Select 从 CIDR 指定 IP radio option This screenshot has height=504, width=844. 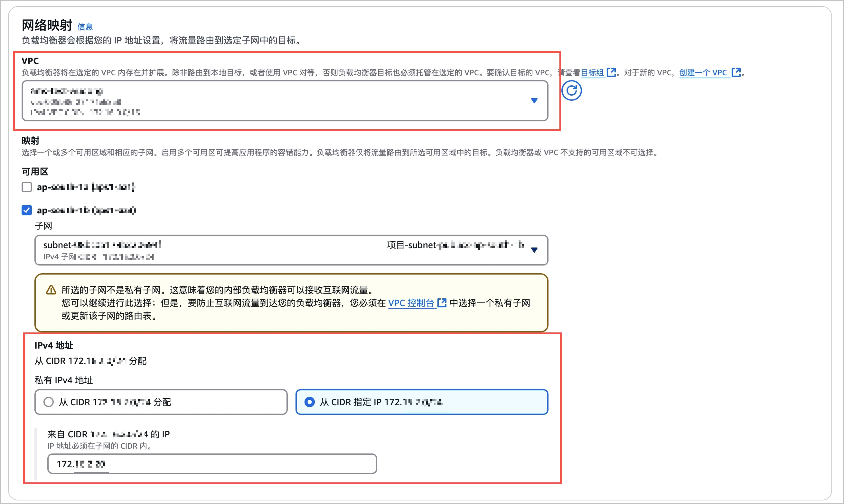309,402
